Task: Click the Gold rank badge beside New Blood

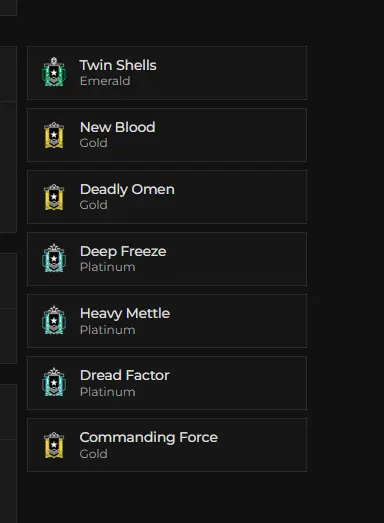Action: tap(54, 135)
